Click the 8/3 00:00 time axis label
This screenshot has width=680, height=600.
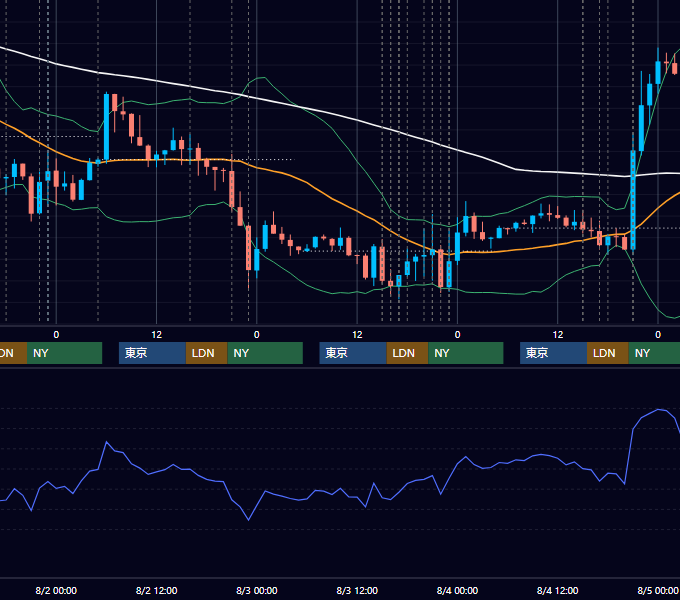257,590
